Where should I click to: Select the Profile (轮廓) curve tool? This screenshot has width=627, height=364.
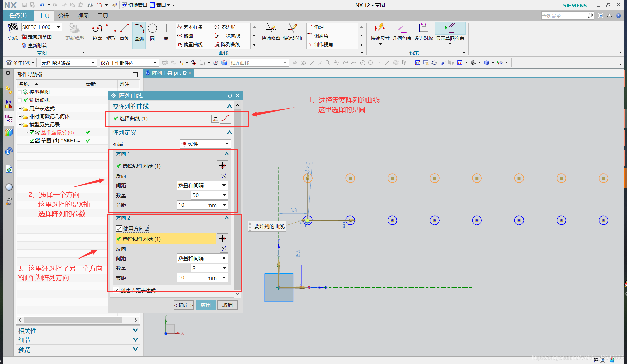(x=97, y=32)
